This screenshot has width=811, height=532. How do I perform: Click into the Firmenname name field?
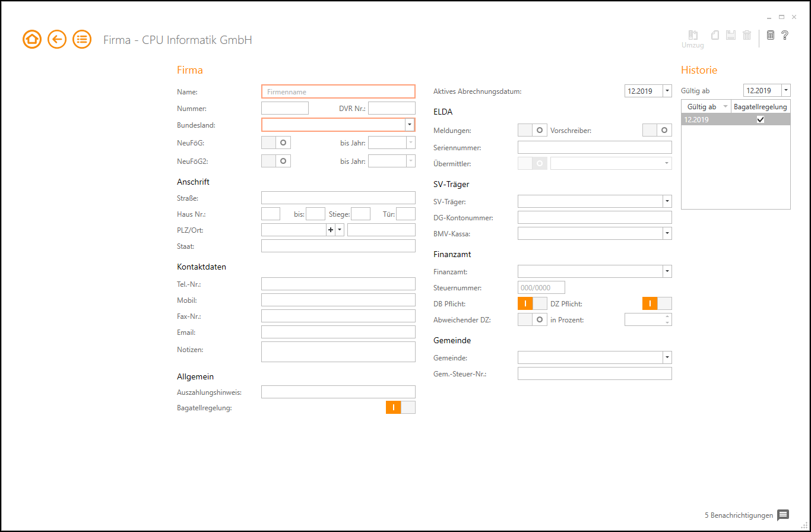click(x=338, y=91)
